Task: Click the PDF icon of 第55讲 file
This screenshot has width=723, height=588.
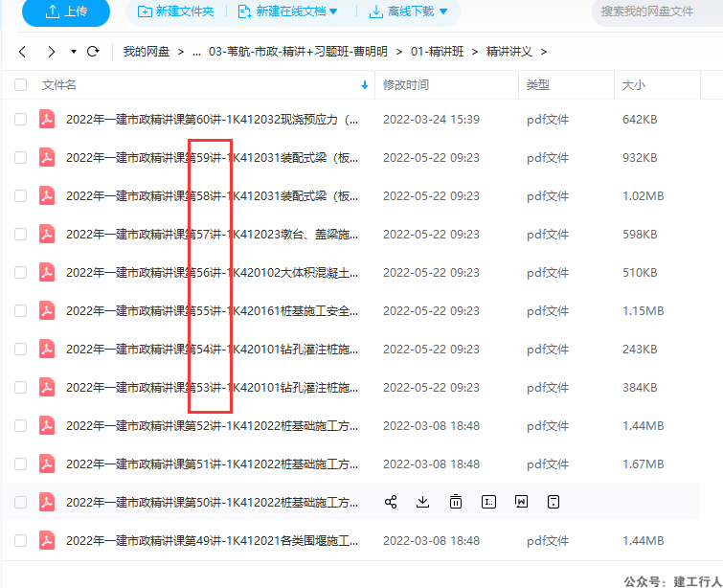Action: click(x=47, y=310)
